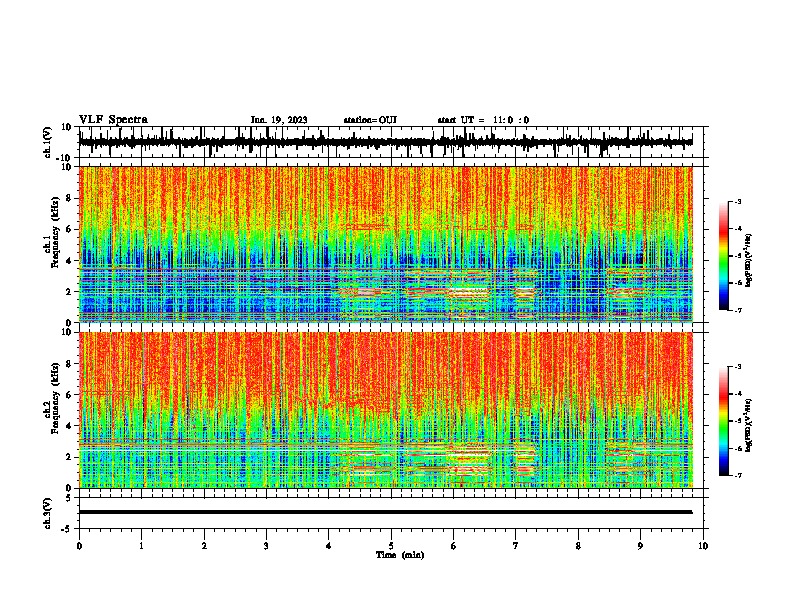
Task: Click the "8" kHz tick of ch.1 spectrogram
Action: point(69,198)
